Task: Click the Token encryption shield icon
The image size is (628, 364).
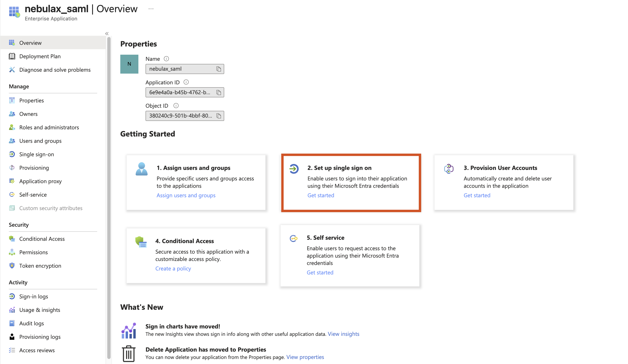Action: (12, 265)
